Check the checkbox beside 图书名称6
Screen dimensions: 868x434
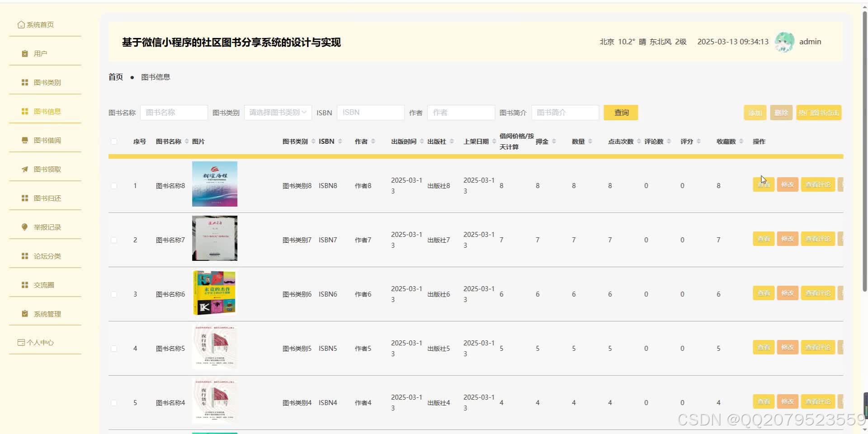tap(114, 294)
